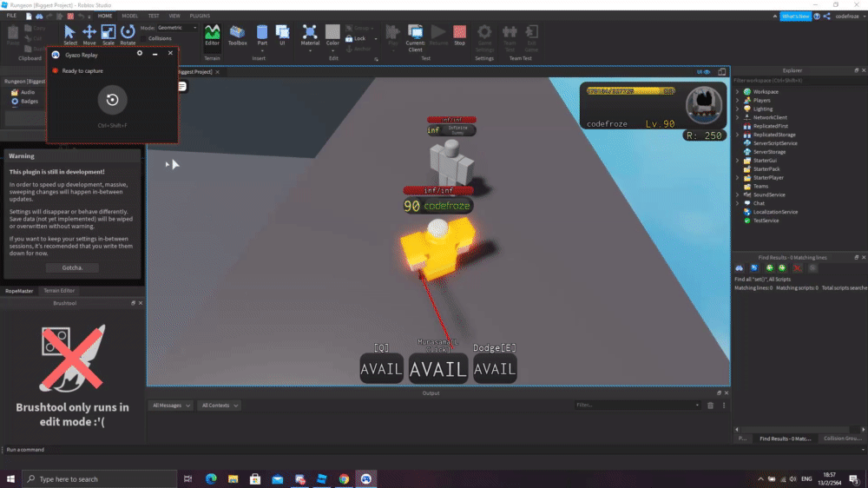Select ServerScriptService in Explorer

775,143
